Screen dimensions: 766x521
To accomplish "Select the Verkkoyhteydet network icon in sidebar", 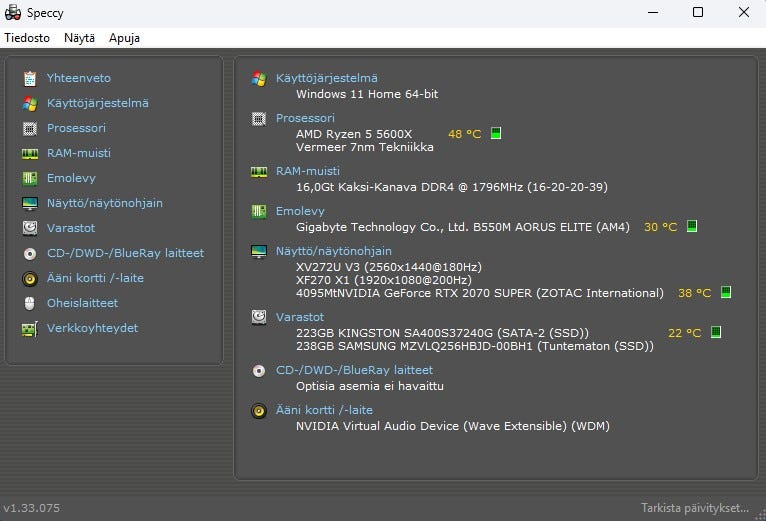I will (30, 328).
